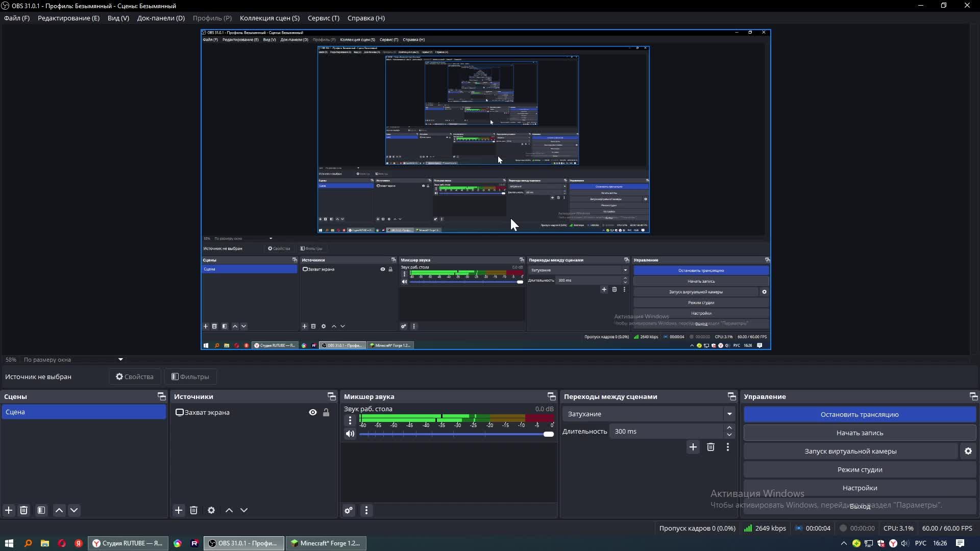The image size is (980, 551).
Task: Click the Выход button
Action: (x=860, y=506)
